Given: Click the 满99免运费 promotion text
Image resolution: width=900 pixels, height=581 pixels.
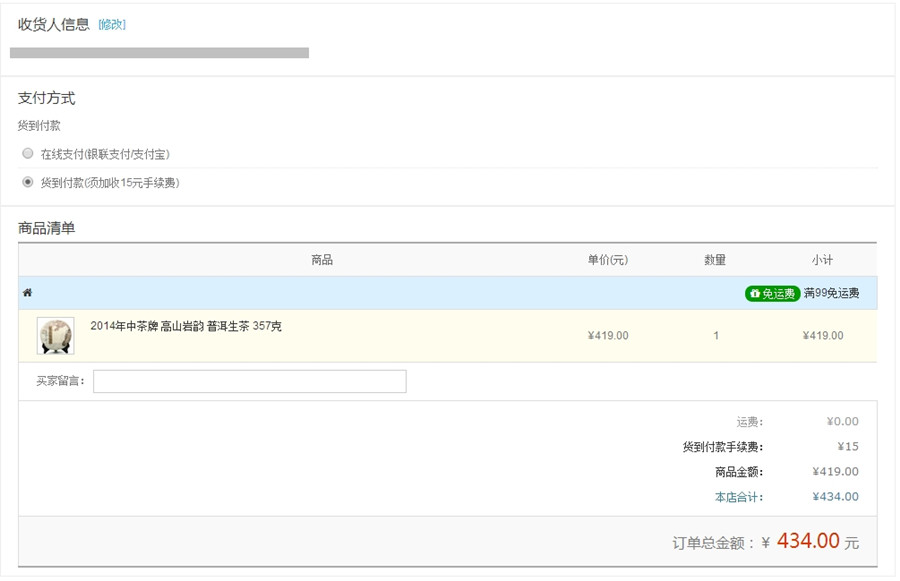Looking at the screenshot, I should pos(831,293).
